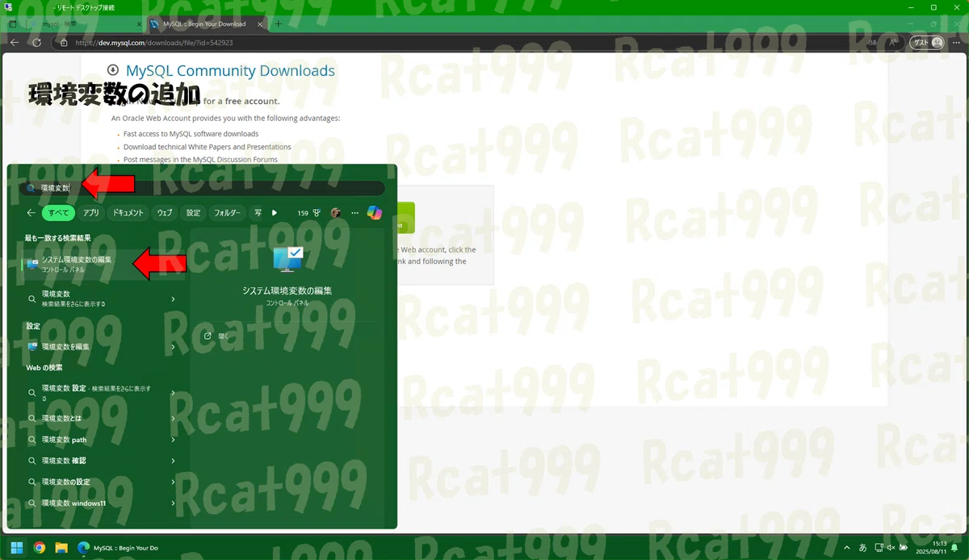Select the フォルダー filter tab

[x=227, y=213]
